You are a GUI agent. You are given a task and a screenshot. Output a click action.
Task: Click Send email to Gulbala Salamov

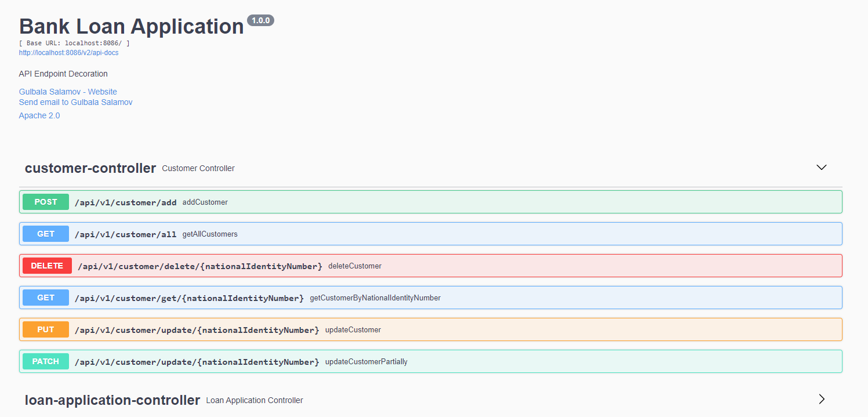point(75,102)
